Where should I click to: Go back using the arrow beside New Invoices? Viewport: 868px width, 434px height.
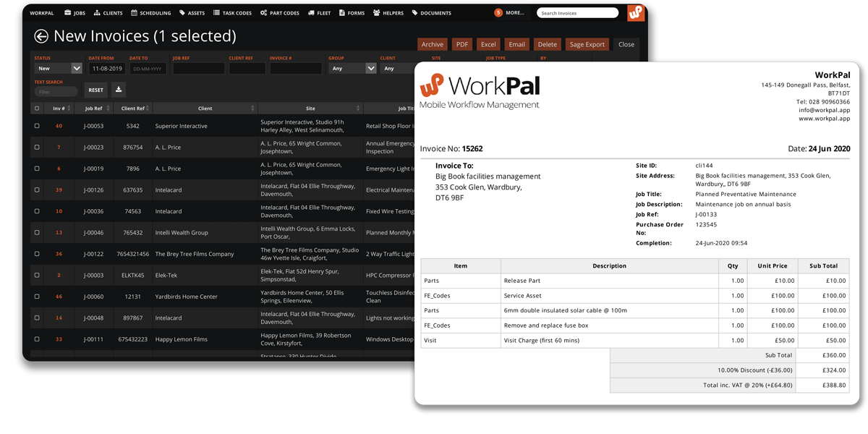[41, 36]
